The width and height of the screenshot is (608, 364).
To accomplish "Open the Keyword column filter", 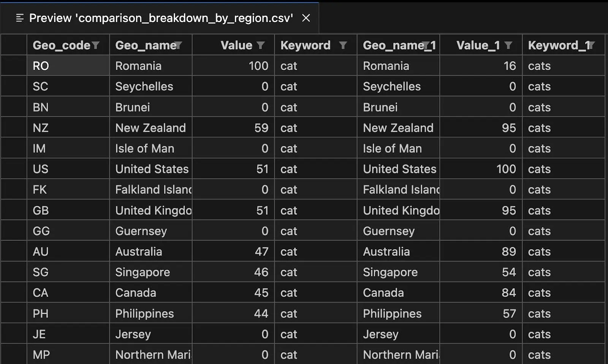I will click(343, 46).
